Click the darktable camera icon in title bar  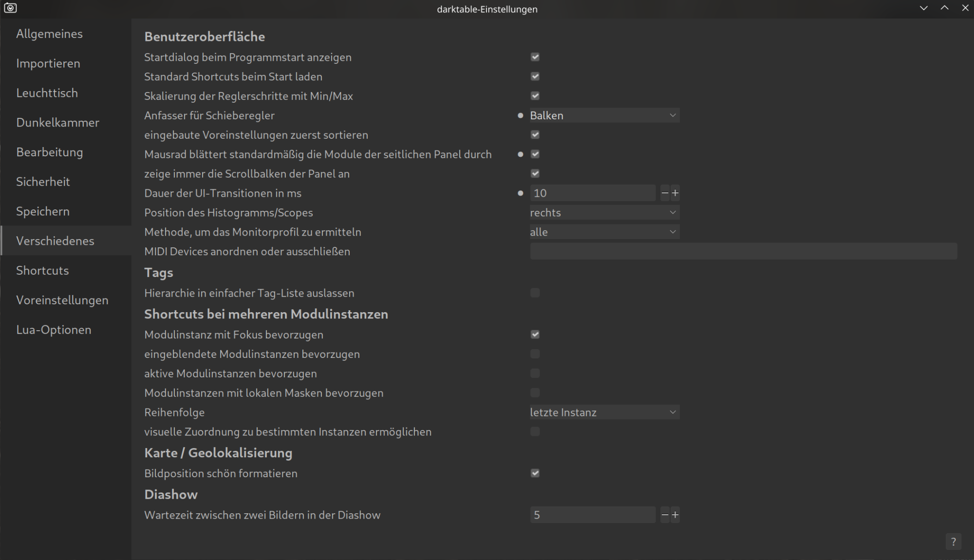click(10, 8)
